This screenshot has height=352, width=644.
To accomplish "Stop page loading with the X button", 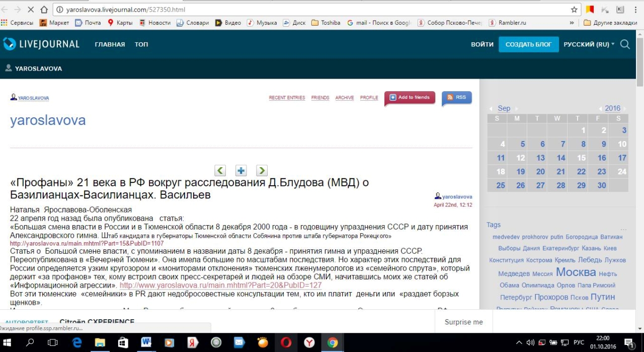I will pyautogui.click(x=31, y=10).
